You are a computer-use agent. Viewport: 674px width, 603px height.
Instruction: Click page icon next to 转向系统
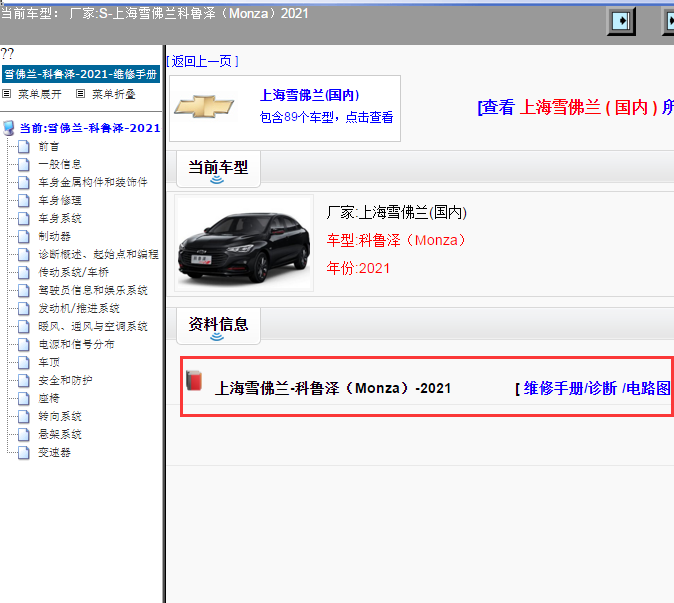click(x=24, y=417)
